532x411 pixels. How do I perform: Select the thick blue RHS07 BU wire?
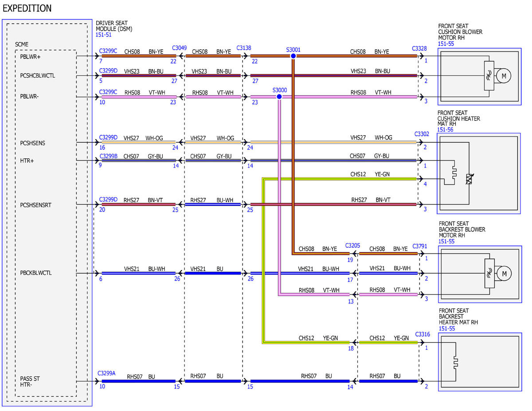pyautogui.click(x=260, y=381)
